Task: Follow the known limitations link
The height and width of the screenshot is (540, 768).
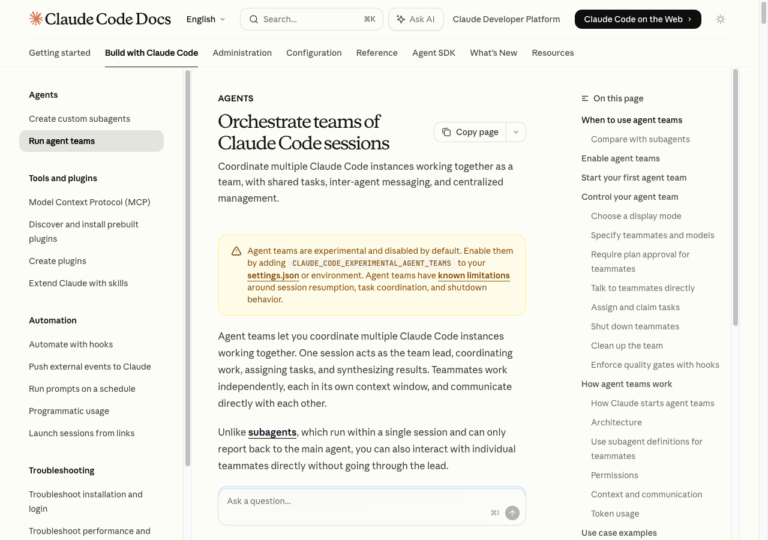Action: click(474, 275)
